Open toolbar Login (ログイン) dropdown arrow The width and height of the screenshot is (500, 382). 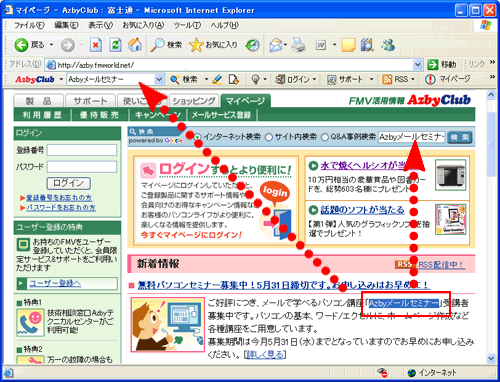314,79
